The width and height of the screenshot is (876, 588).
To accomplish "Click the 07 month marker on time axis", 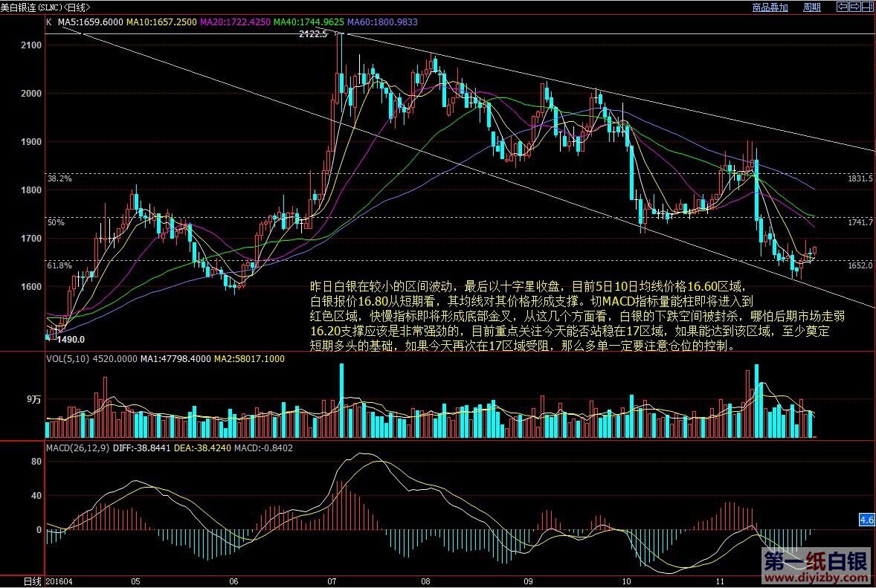I will (x=332, y=581).
